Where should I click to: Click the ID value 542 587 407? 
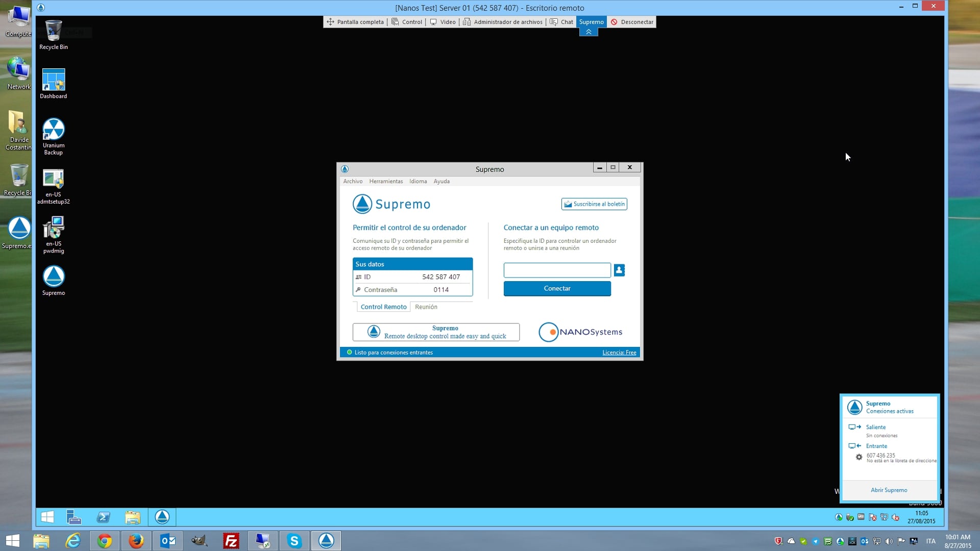[441, 277]
